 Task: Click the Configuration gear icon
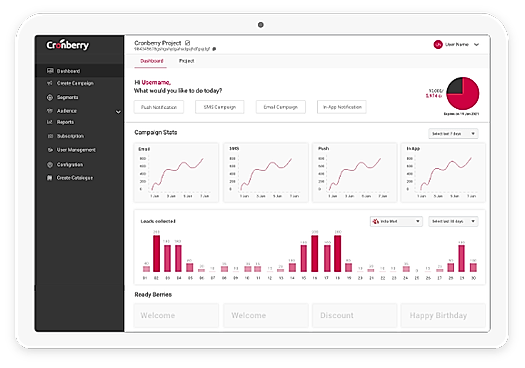[50, 164]
